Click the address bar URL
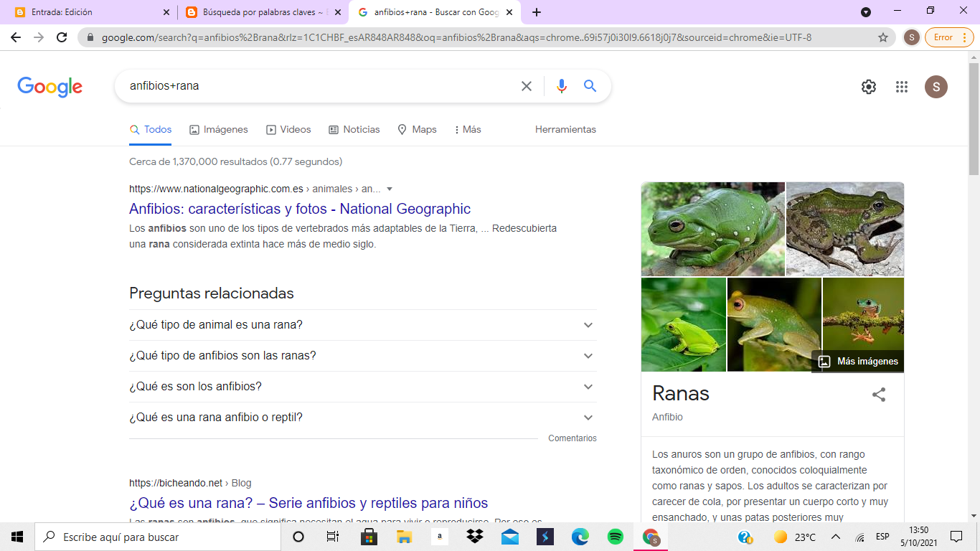 [456, 37]
